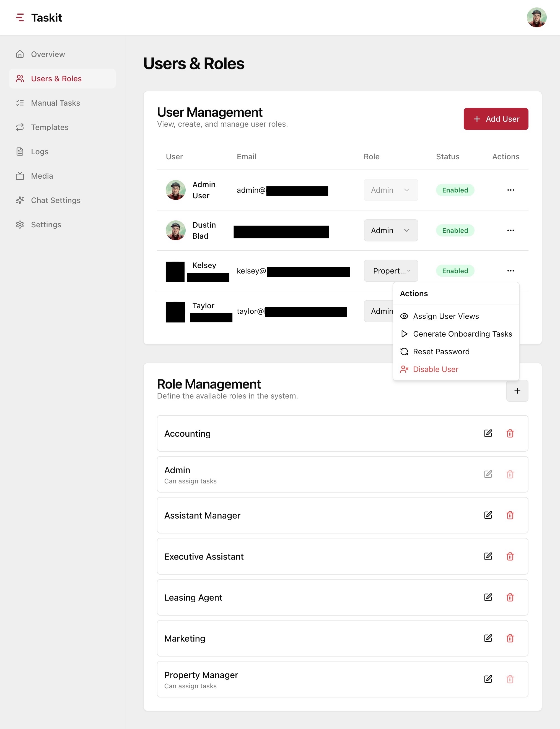Viewport: 560px width, 729px height.
Task: Open the edit icon for Marketing role
Action: (x=488, y=638)
